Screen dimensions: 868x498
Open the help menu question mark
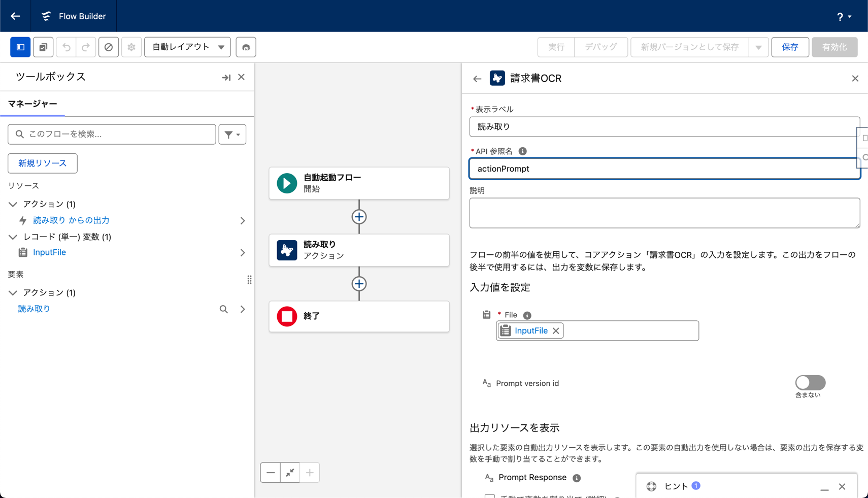(844, 17)
